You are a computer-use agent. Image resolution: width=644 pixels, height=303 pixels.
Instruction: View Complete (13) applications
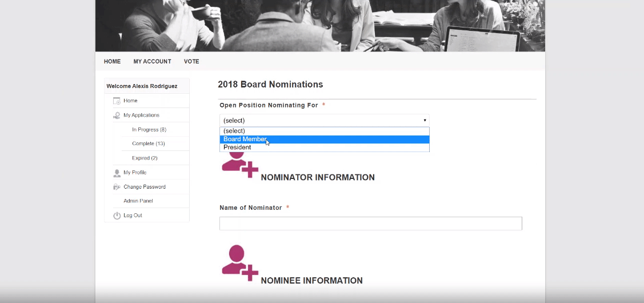(148, 144)
